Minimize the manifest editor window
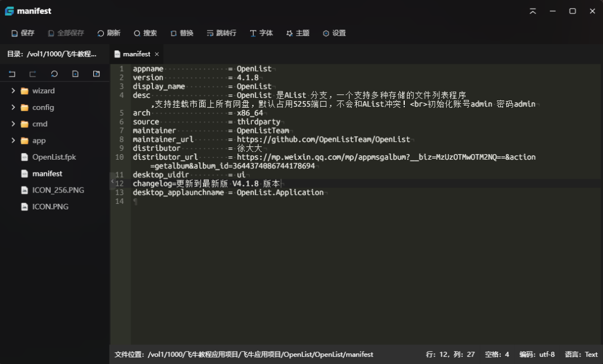 click(x=553, y=11)
